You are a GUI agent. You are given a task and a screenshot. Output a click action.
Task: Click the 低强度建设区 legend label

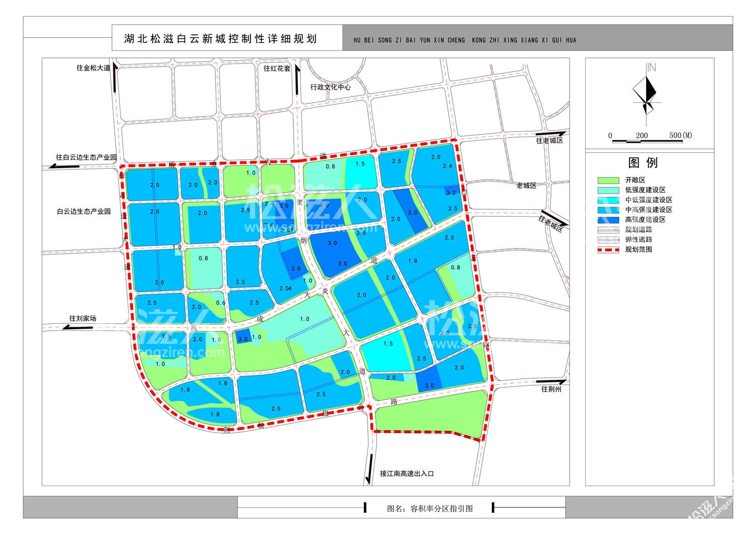pyautogui.click(x=645, y=190)
